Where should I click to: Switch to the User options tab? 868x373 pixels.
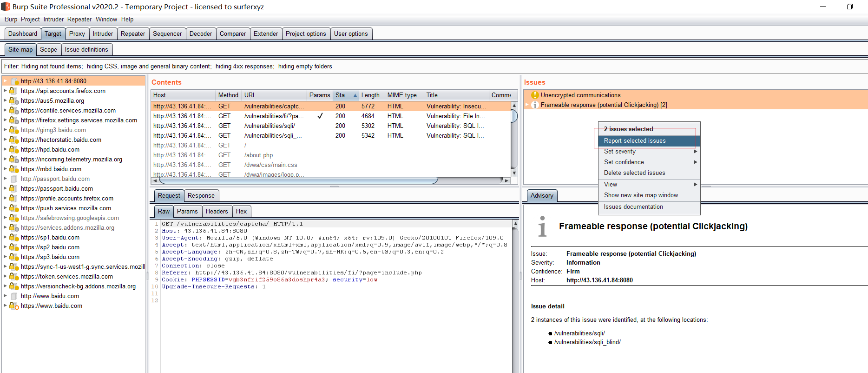351,34
